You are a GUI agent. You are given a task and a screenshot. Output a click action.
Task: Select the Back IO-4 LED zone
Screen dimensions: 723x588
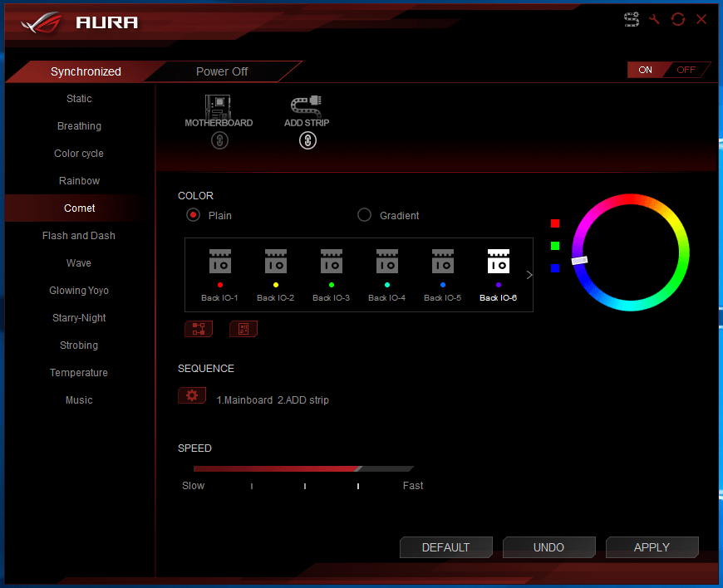[x=387, y=275]
